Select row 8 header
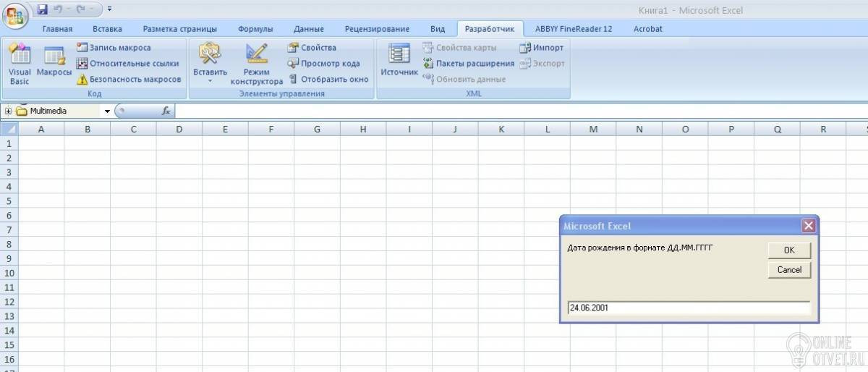Viewport: 868px width, 372px height. point(9,244)
